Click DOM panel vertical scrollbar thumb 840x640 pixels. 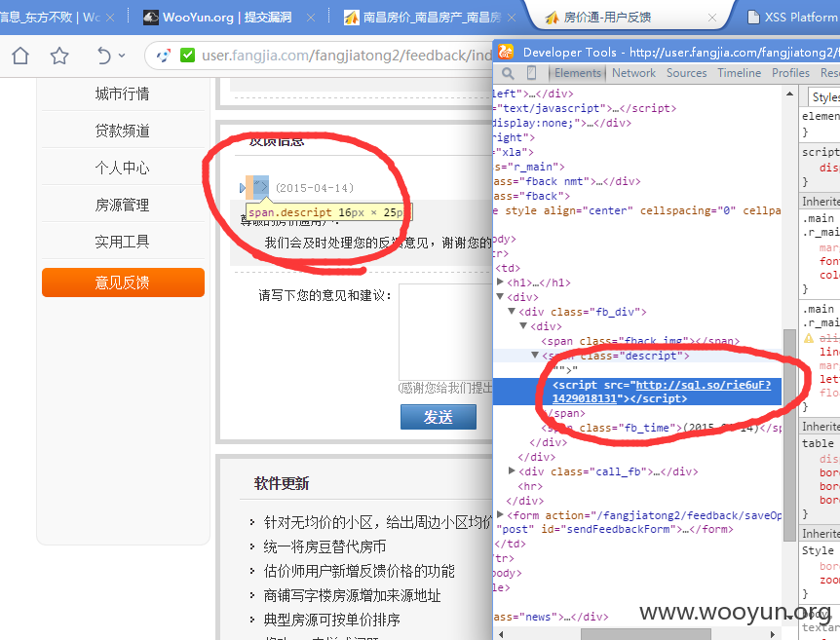click(789, 433)
